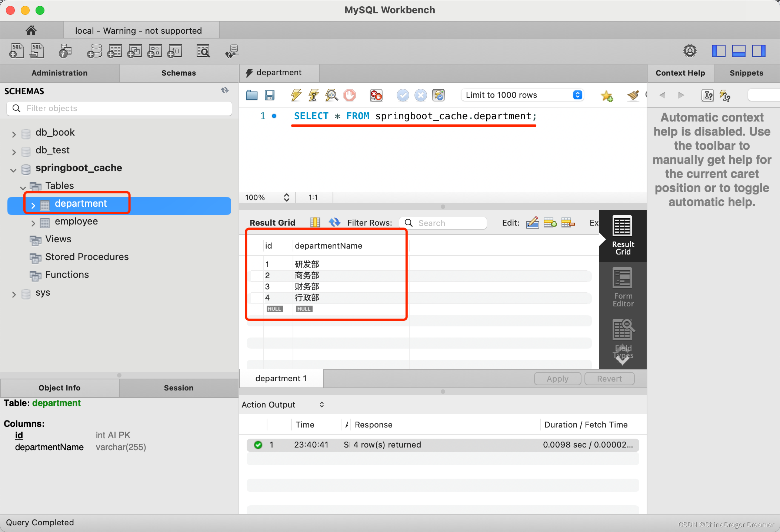Edit the current row pencil icon
780x532 pixels.
click(x=532, y=223)
